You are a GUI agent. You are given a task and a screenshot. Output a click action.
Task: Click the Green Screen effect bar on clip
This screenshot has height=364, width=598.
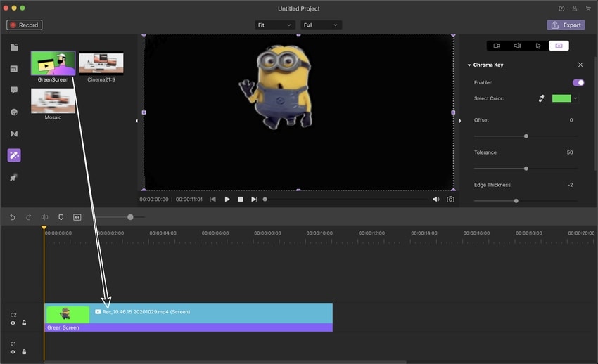pyautogui.click(x=189, y=327)
